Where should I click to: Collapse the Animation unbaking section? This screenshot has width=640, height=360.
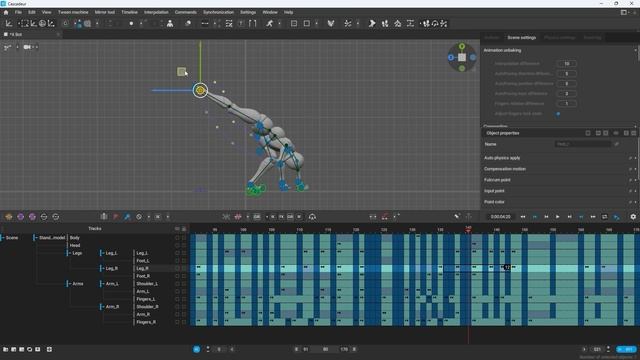(635, 50)
